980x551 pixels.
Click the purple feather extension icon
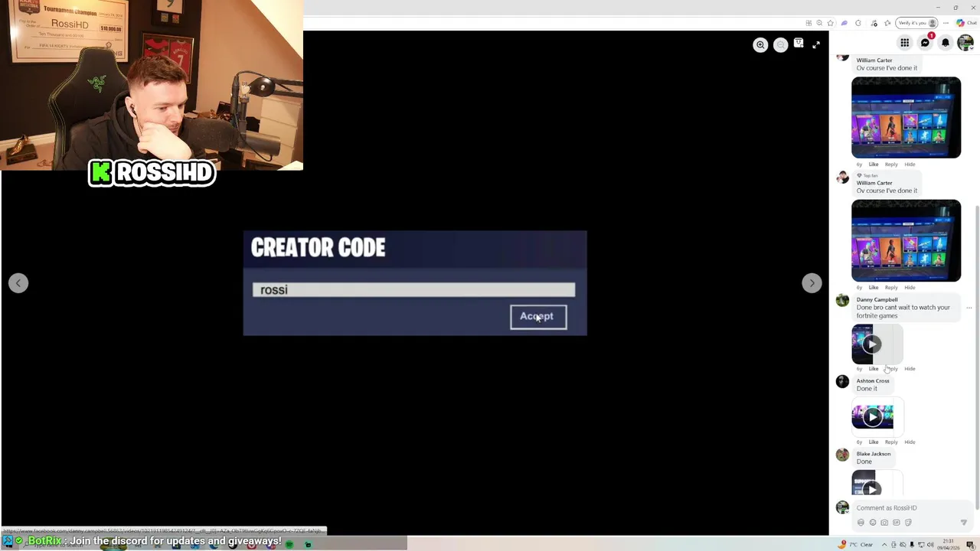844,23
